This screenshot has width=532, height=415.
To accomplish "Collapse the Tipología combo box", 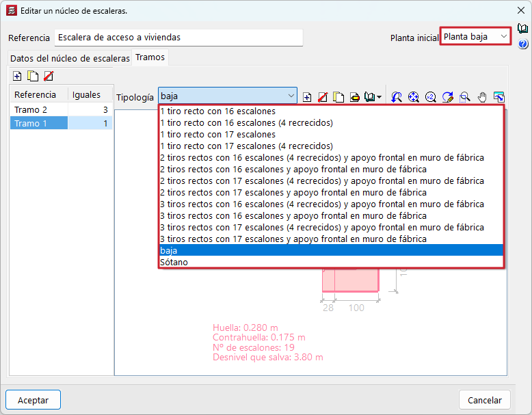I will pyautogui.click(x=291, y=96).
